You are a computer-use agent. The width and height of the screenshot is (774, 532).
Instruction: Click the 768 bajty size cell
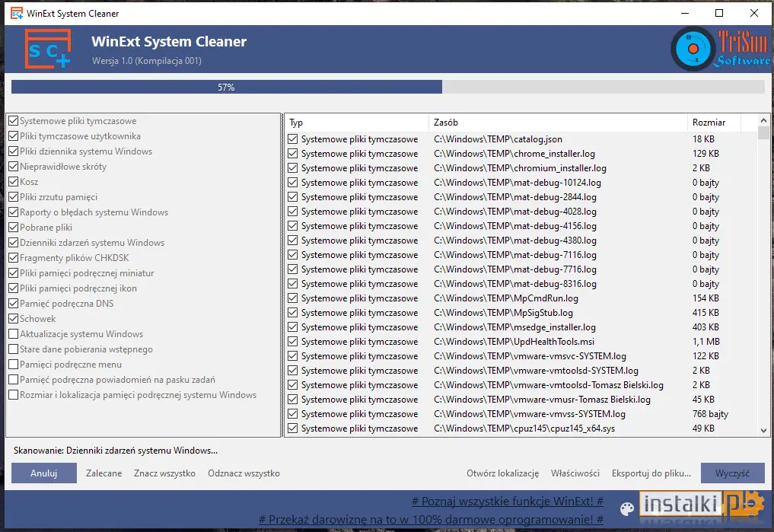click(710, 414)
